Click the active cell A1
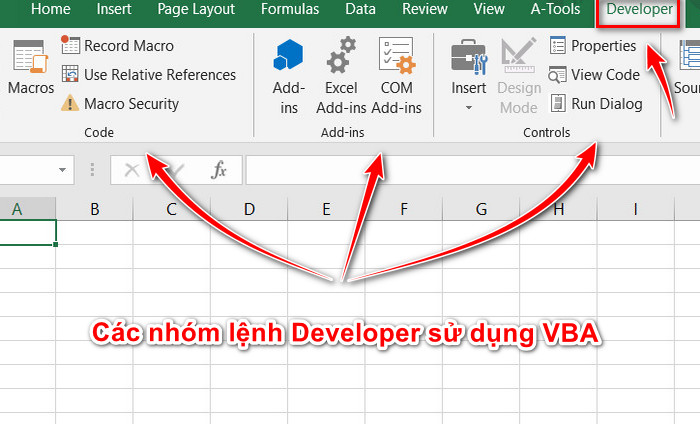Viewport: 700px width, 424px height. 27,232
